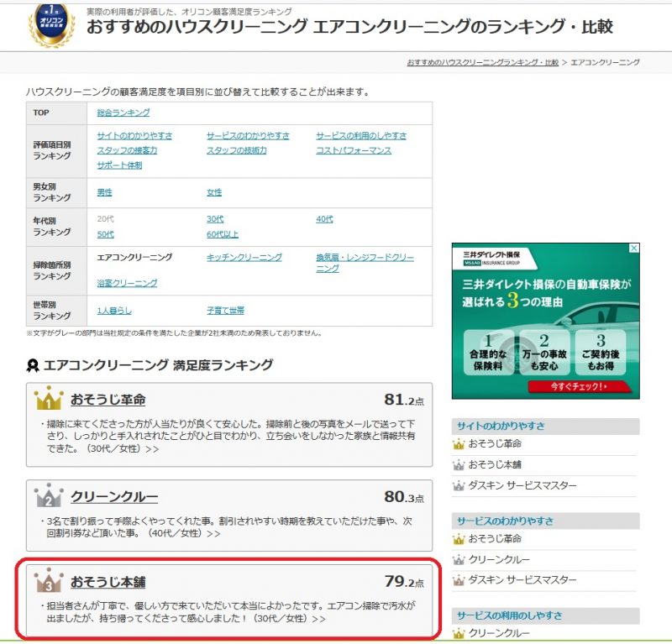This screenshot has height=644, width=672.
Task: Switch to キッチンクリーニング ranking
Action: click(244, 258)
